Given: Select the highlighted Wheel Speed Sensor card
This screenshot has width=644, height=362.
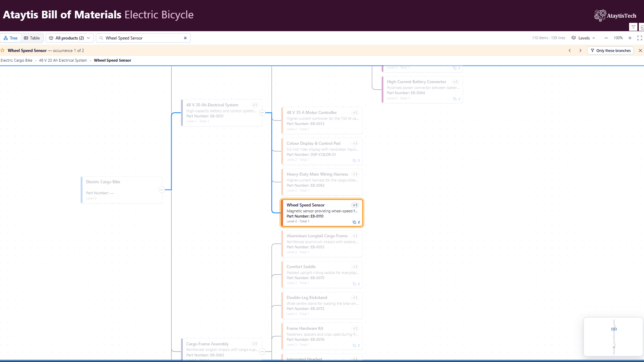Looking at the screenshot, I should 322,213.
